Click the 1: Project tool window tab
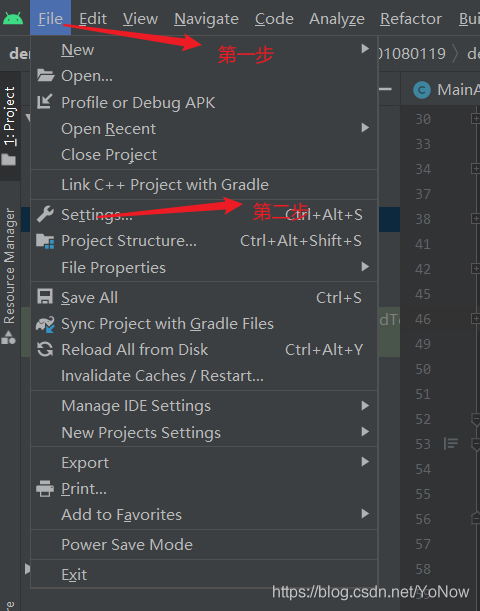Image resolution: width=480 pixels, height=611 pixels. click(9, 125)
